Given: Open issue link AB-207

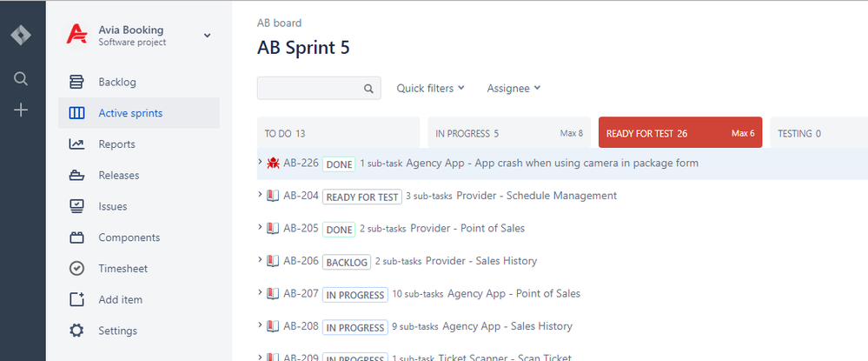Looking at the screenshot, I should coord(301,293).
